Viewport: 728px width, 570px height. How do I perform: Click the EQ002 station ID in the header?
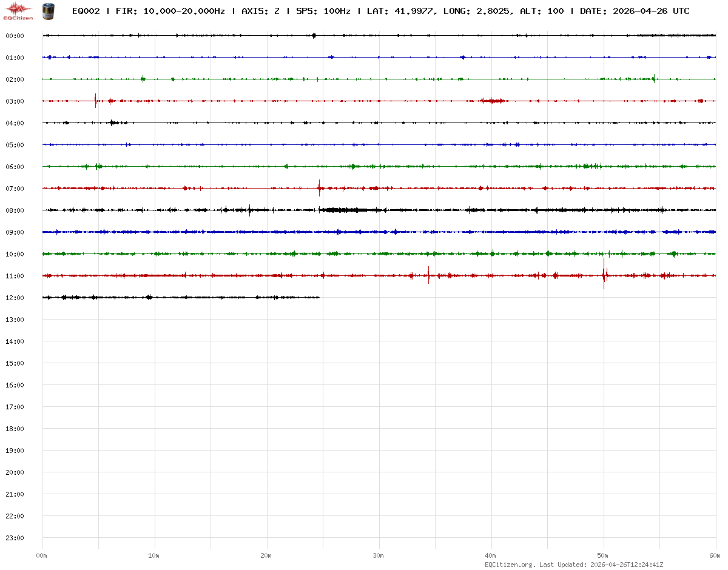coord(86,11)
